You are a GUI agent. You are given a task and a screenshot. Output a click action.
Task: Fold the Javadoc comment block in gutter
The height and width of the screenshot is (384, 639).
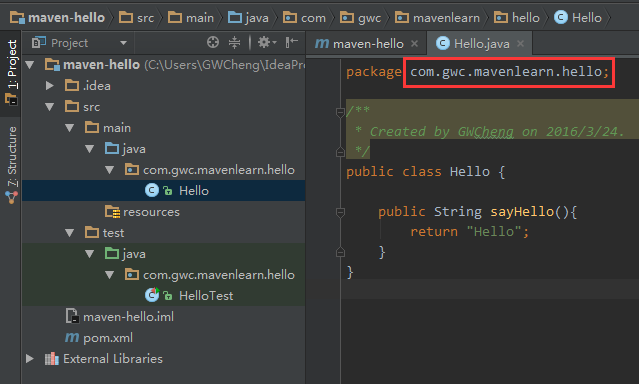[340, 112]
